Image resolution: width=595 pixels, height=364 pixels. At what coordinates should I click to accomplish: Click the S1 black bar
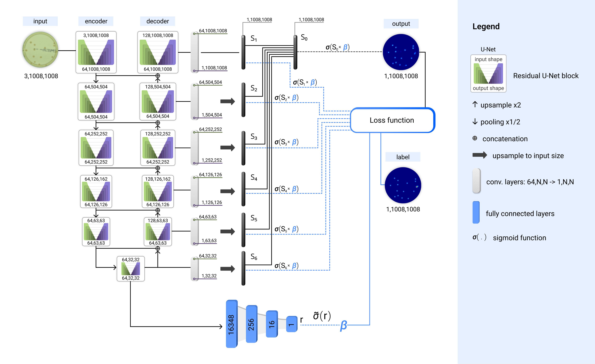[243, 52]
